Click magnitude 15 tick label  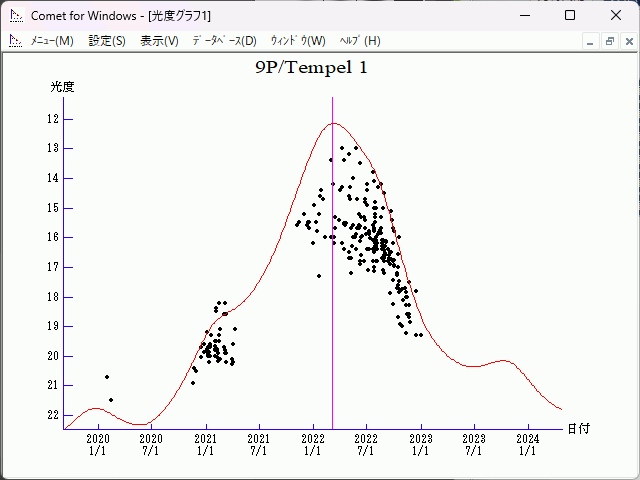coord(53,208)
